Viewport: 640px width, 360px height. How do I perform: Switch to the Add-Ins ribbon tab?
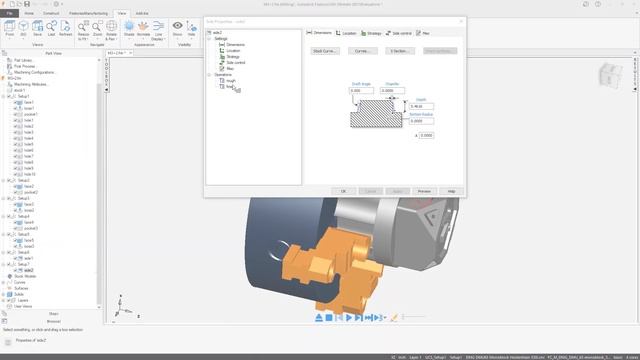point(142,13)
